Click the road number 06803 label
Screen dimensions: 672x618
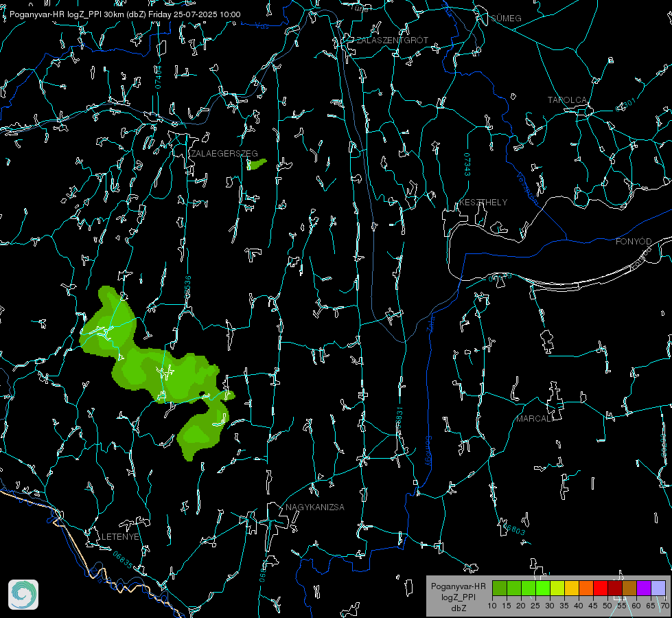click(x=513, y=528)
